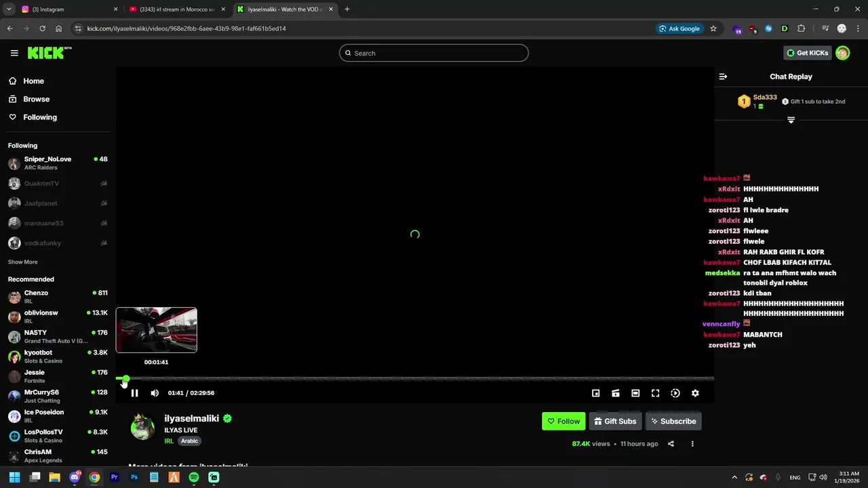
Task: Click the Chrome home button
Action: point(58,28)
